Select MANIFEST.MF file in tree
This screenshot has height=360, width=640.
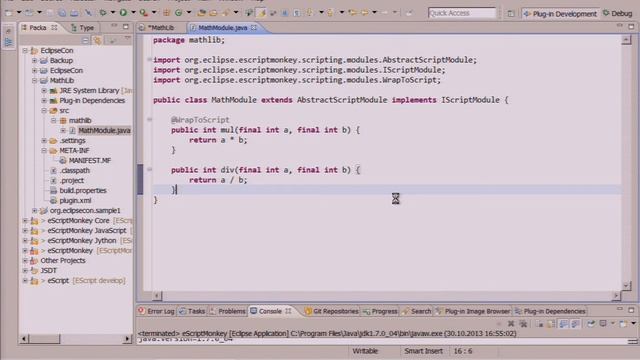point(89,160)
